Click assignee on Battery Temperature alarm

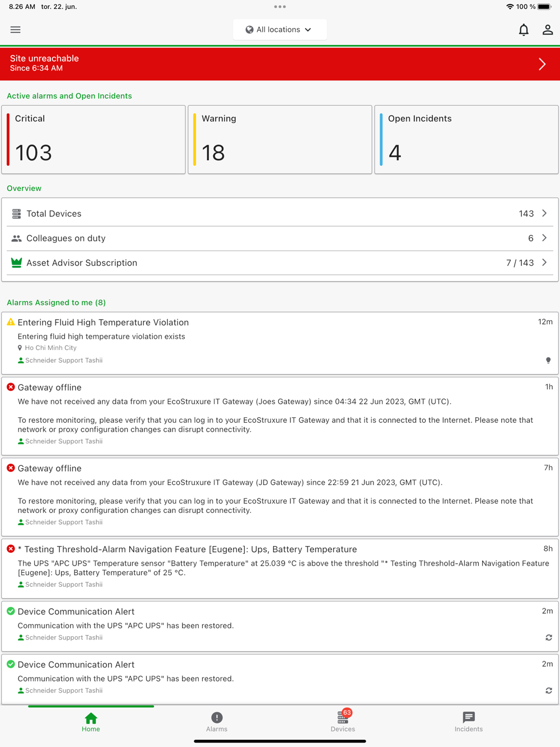pyautogui.click(x=60, y=585)
